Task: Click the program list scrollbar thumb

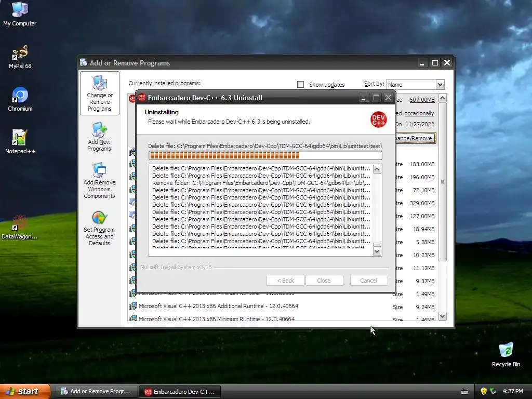Action: pyautogui.click(x=443, y=182)
